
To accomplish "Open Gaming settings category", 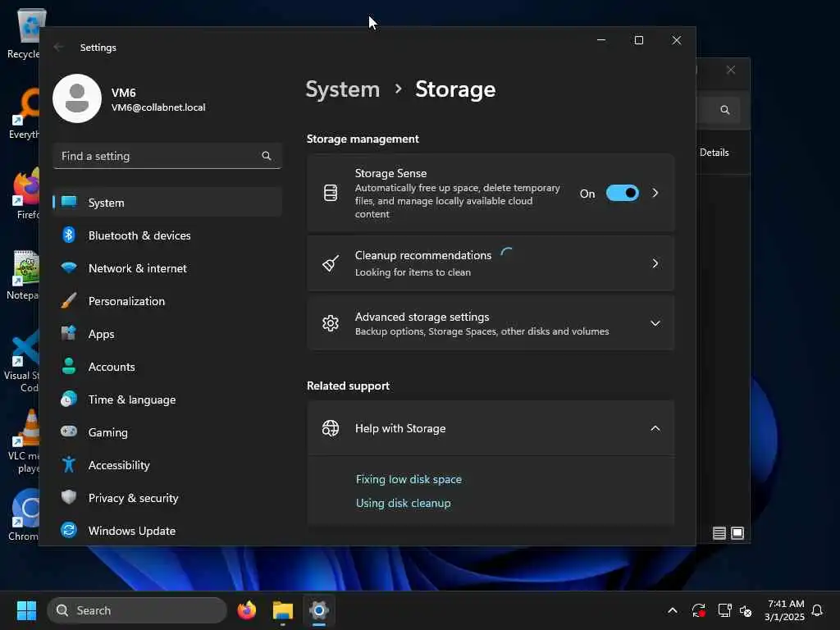I will pyautogui.click(x=167, y=431).
